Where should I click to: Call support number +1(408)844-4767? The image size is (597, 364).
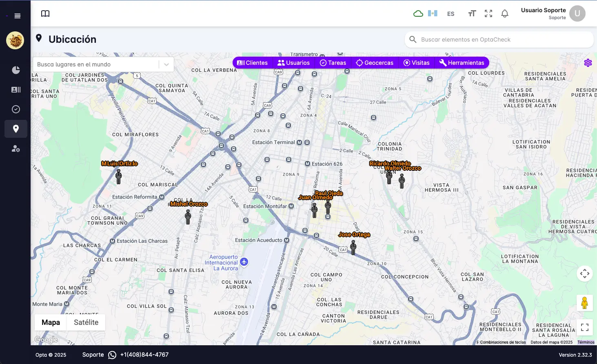[x=144, y=355]
